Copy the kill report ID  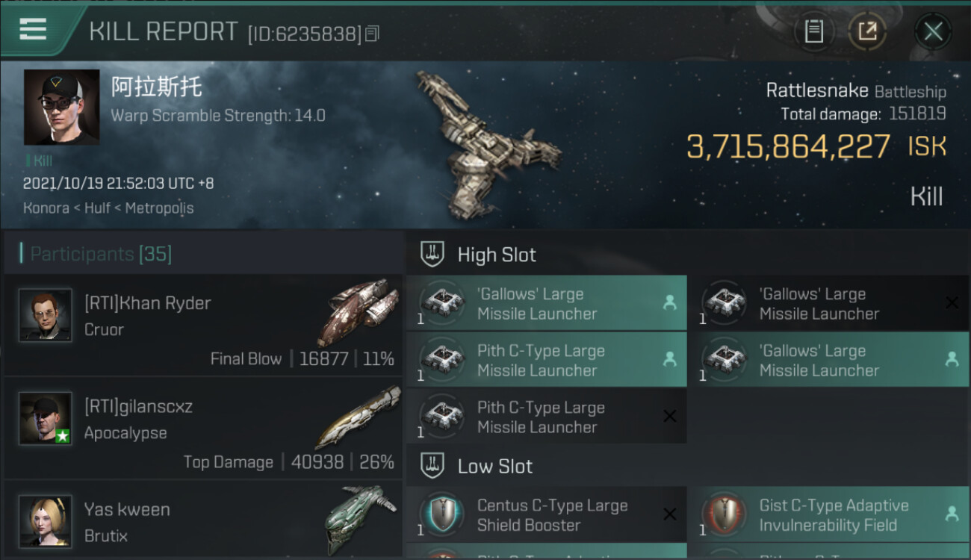pyautogui.click(x=372, y=34)
